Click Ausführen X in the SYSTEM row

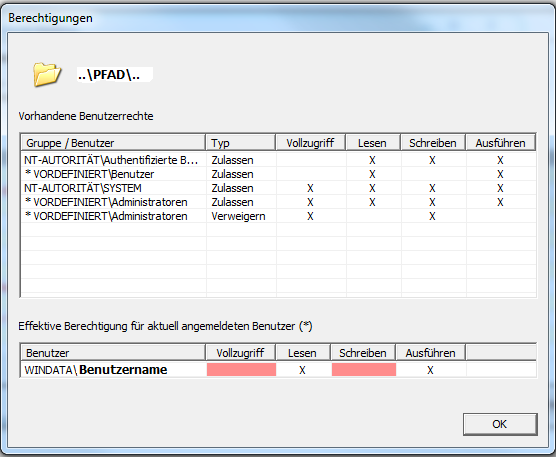pyautogui.click(x=500, y=188)
